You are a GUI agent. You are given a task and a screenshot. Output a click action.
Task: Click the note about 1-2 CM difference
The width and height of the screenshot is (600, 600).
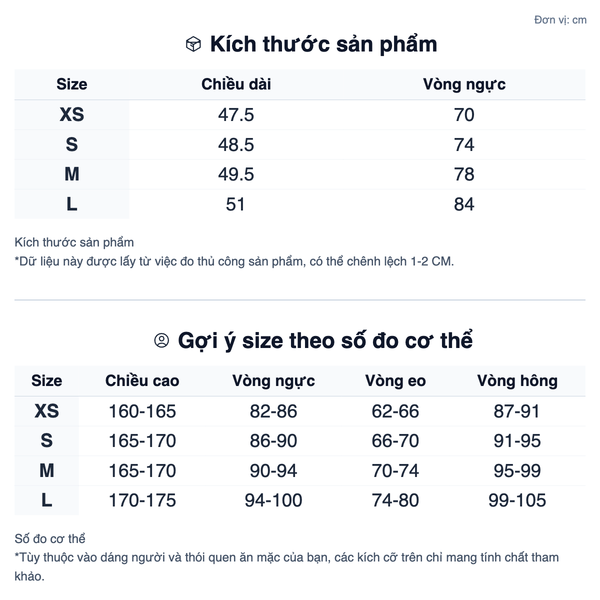tap(234, 262)
